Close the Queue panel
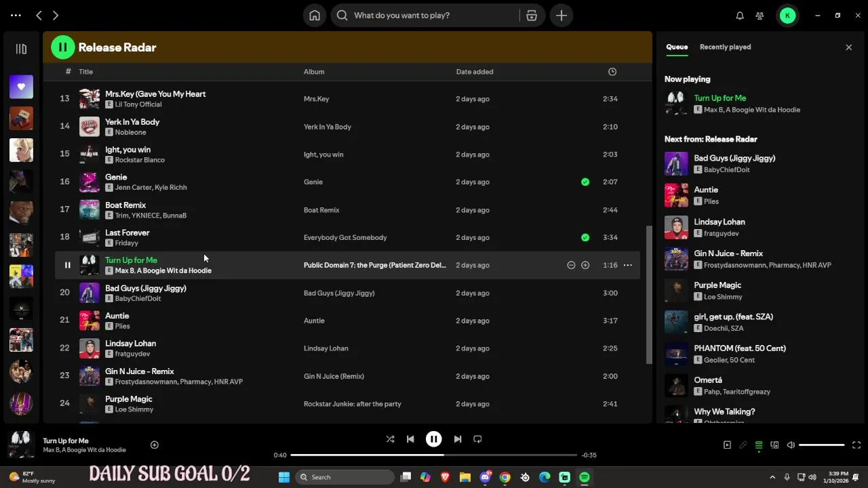 coord(848,47)
